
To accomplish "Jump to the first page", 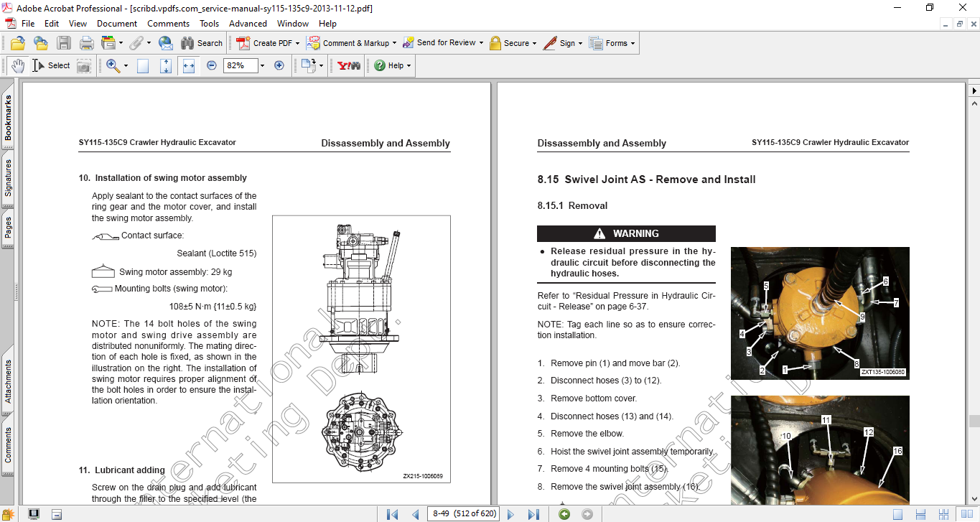I will (x=392, y=514).
